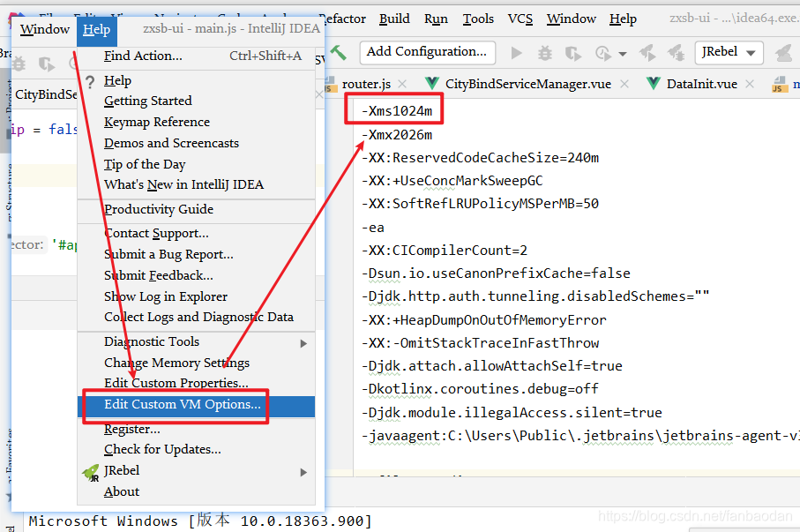
Task: Click Run with Coverage icon left of profiler
Action: pyautogui.click(x=573, y=53)
